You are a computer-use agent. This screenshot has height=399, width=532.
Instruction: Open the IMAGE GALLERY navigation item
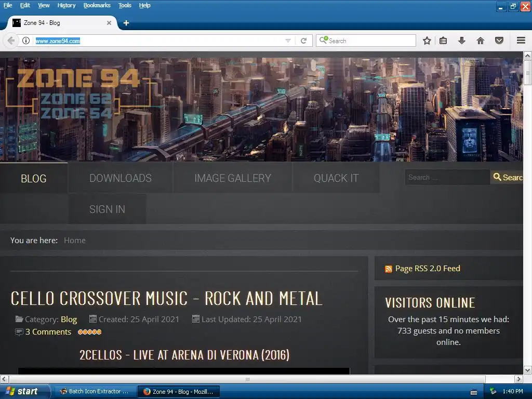(233, 178)
